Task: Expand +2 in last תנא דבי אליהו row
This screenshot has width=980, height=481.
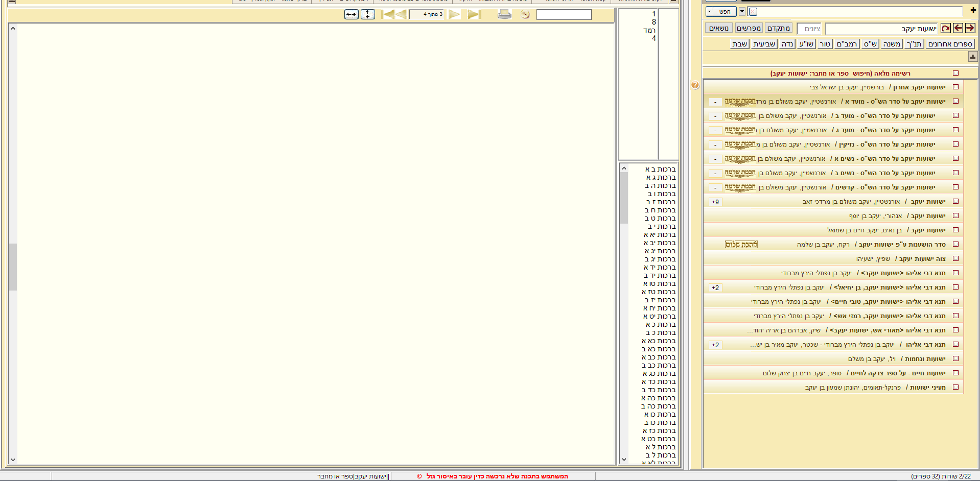Action: [715, 345]
